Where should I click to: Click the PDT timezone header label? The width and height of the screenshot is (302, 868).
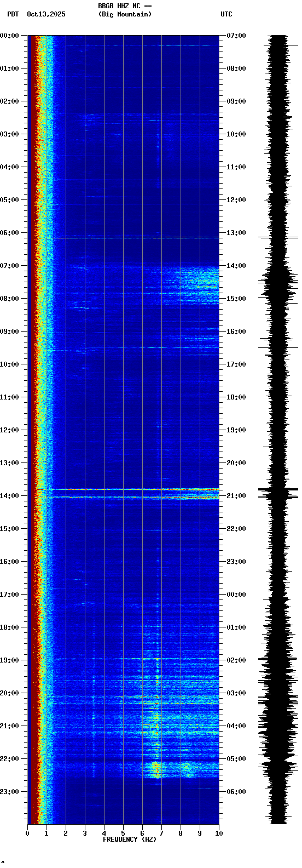click(13, 14)
